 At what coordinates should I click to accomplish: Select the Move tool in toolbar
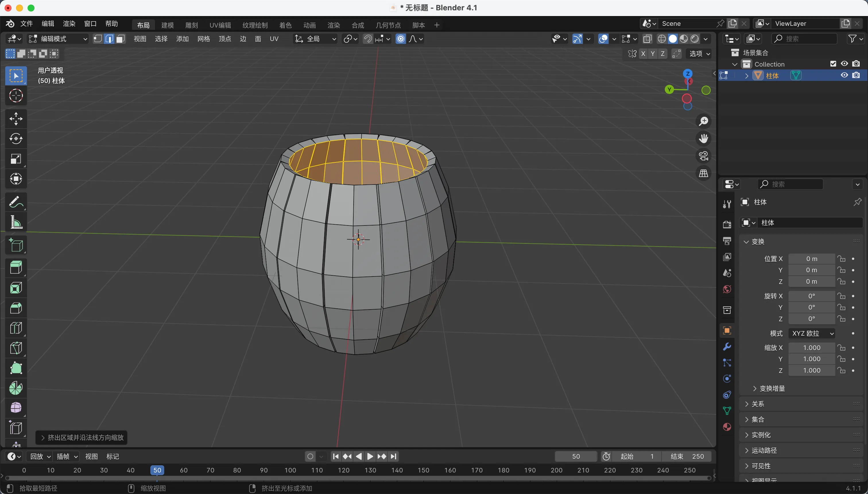tap(16, 119)
